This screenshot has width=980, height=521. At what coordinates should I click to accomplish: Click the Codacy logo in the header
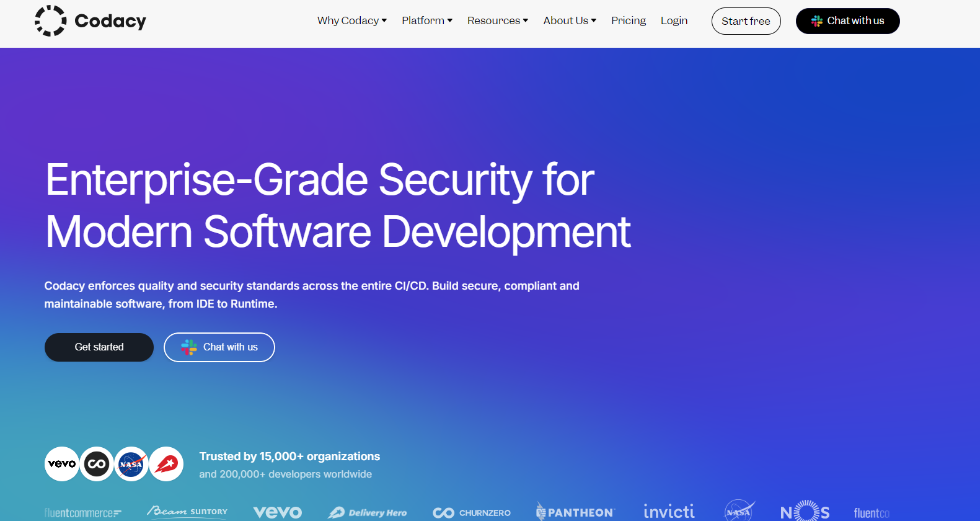coord(90,21)
